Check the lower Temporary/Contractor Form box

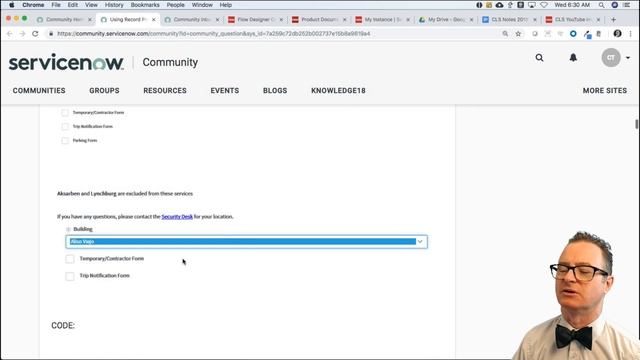point(70,259)
